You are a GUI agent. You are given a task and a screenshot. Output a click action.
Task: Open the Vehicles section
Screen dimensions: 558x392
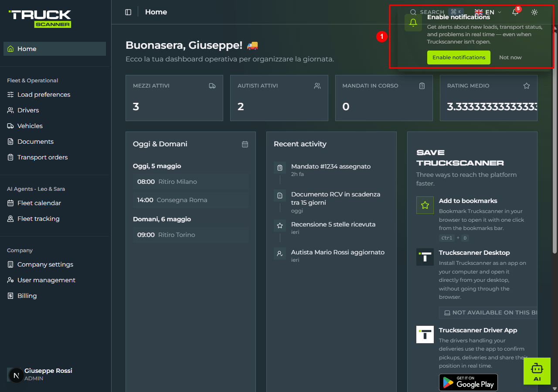pyautogui.click(x=54, y=126)
